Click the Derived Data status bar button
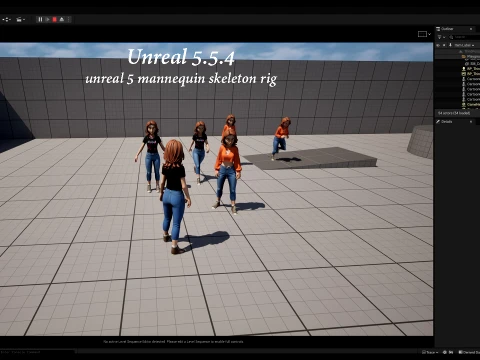Viewport: 480px width, 360px height. 468,352
